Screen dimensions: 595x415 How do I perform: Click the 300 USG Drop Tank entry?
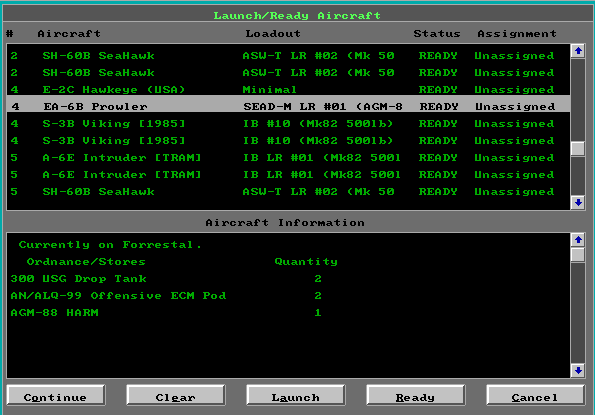79,279
